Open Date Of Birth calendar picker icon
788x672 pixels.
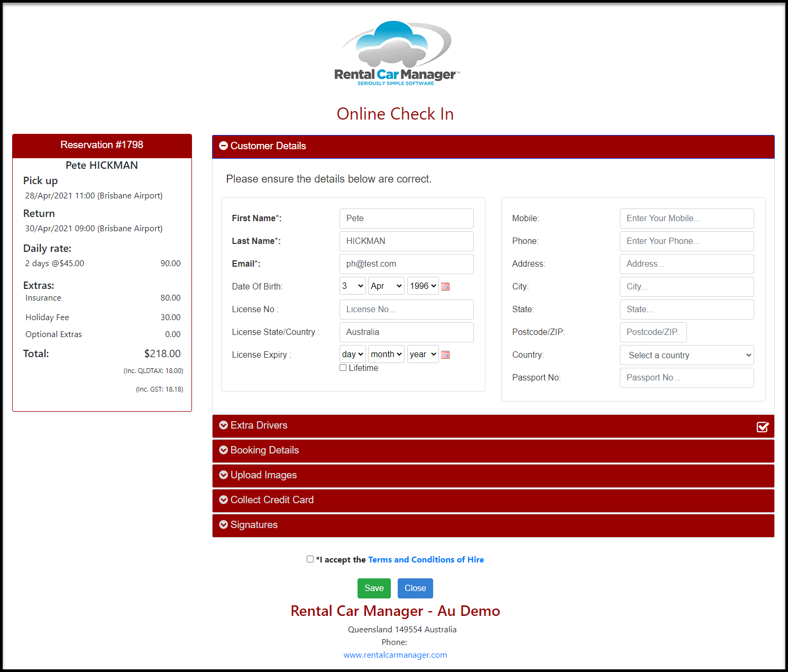click(445, 286)
